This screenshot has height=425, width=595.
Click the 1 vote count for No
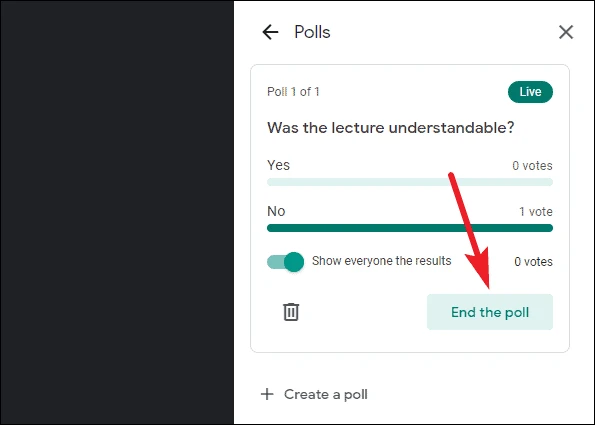coord(536,211)
